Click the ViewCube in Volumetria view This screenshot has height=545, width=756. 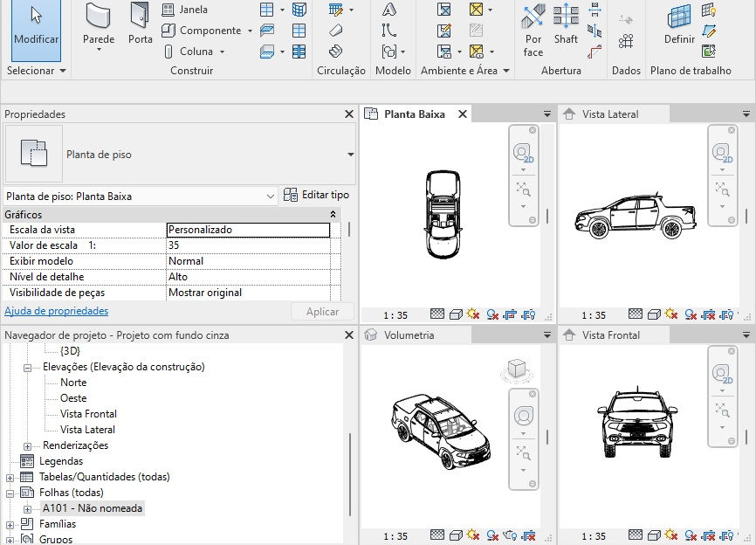pos(517,370)
